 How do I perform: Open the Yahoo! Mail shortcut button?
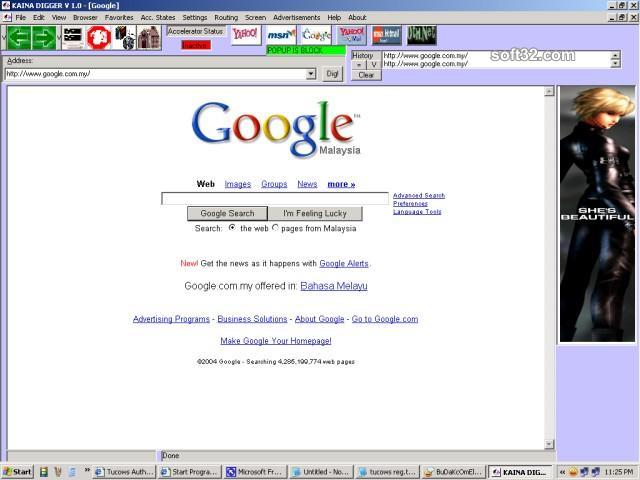tap(352, 35)
